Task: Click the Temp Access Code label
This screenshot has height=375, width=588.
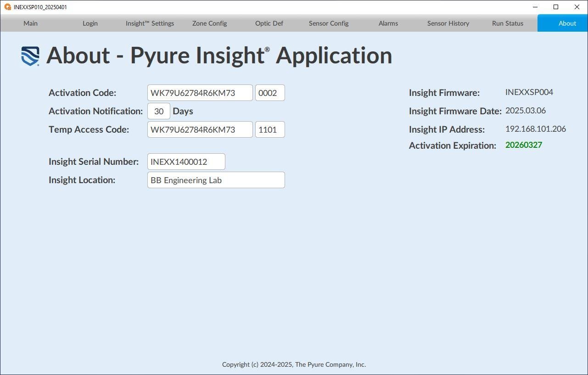Action: pyautogui.click(x=89, y=129)
